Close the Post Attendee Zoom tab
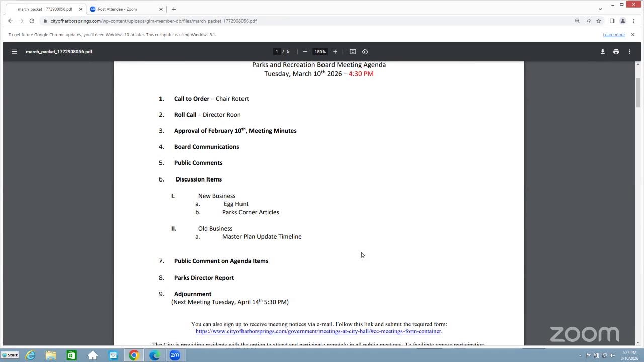644x362 pixels. point(161,9)
